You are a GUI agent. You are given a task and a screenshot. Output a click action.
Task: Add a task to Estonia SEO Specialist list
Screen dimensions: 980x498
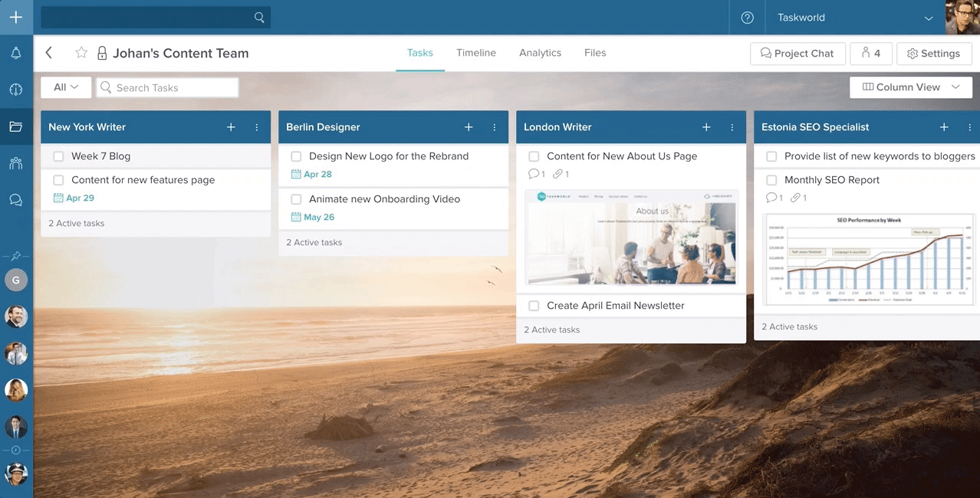[x=944, y=127]
